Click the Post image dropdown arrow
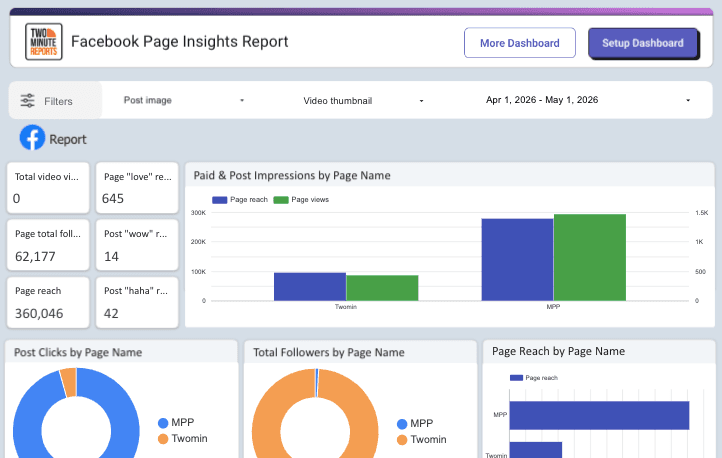This screenshot has height=458, width=722. click(x=242, y=100)
